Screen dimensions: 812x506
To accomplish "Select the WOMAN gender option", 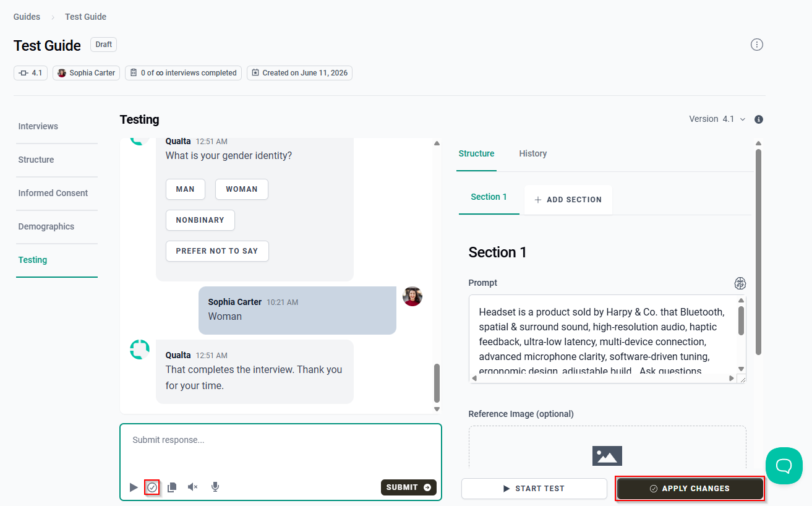I will [x=242, y=189].
